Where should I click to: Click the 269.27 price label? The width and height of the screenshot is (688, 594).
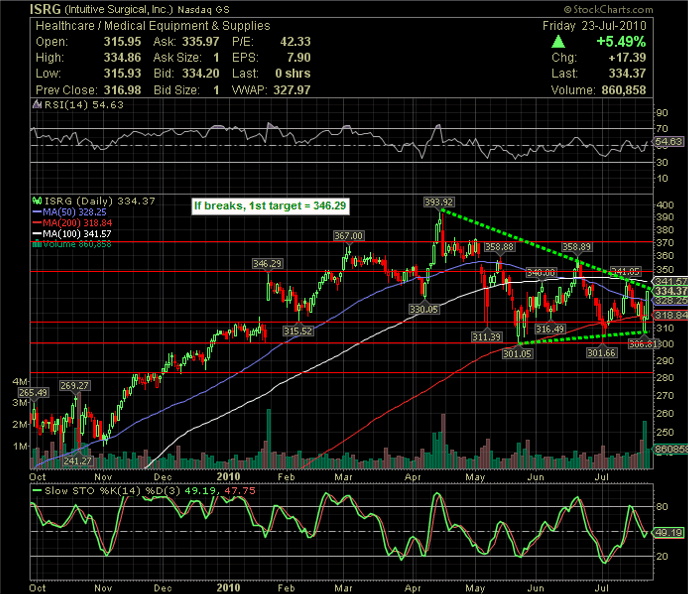click(x=75, y=386)
